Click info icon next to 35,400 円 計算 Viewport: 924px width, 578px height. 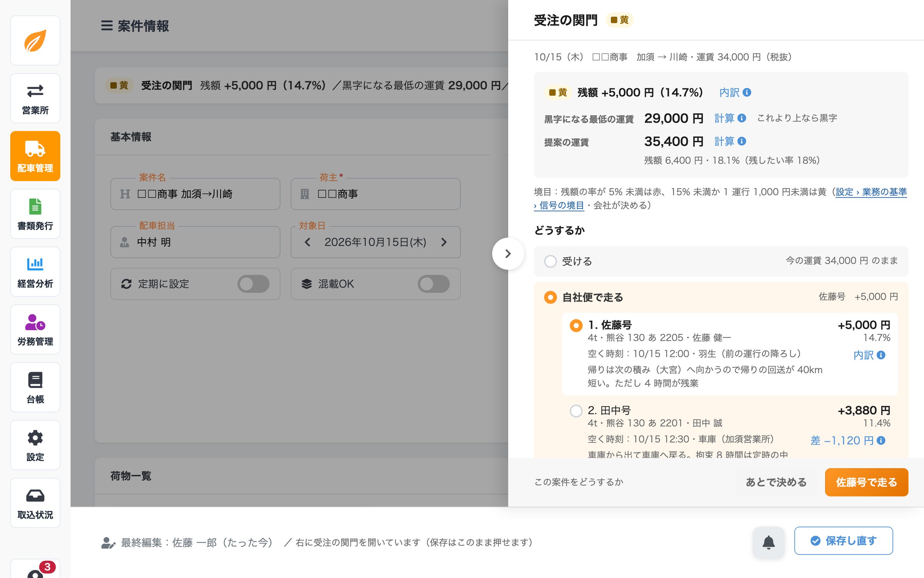[742, 141]
